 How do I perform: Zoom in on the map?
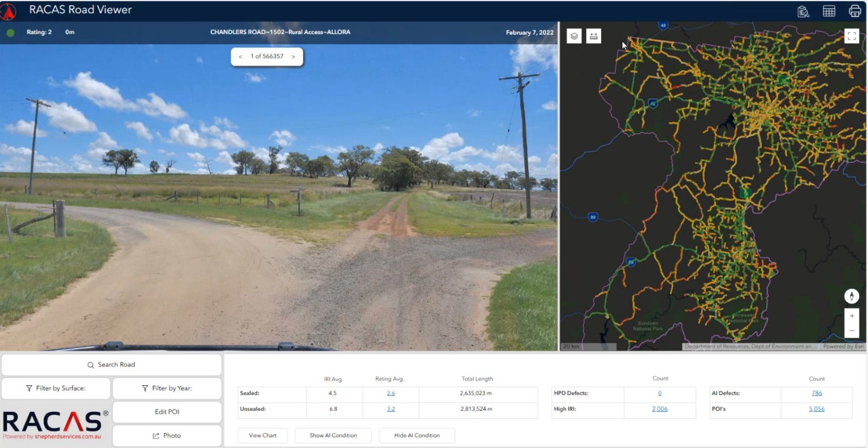coord(852,316)
